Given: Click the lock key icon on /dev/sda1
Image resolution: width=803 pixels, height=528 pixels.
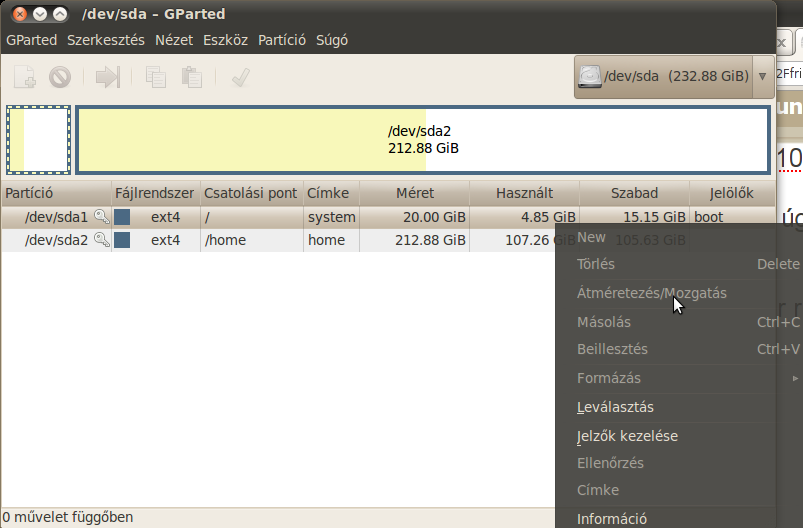Looking at the screenshot, I should (x=102, y=217).
